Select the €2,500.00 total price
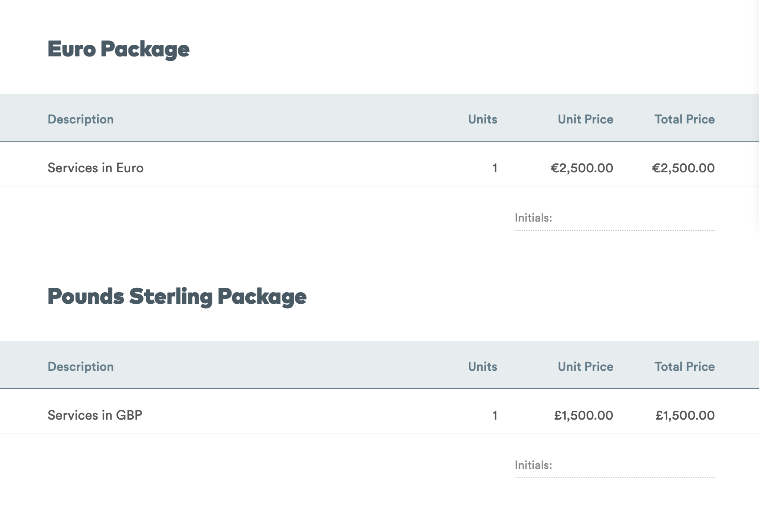 [683, 168]
